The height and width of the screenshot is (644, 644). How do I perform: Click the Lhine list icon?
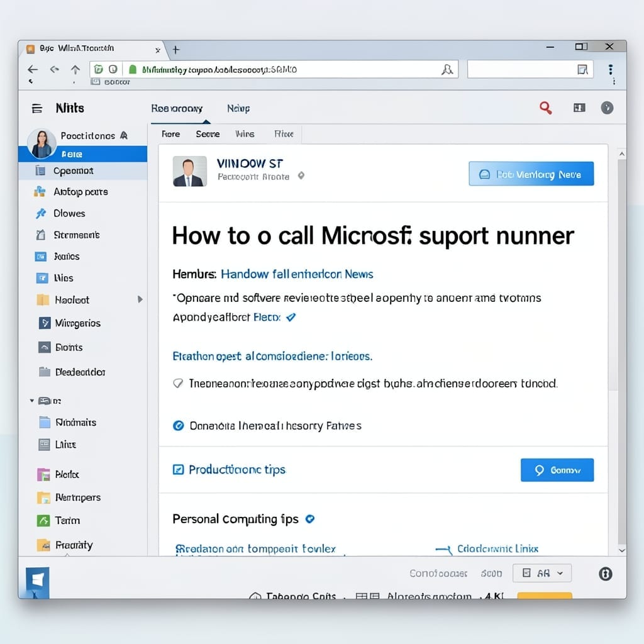pos(44,445)
